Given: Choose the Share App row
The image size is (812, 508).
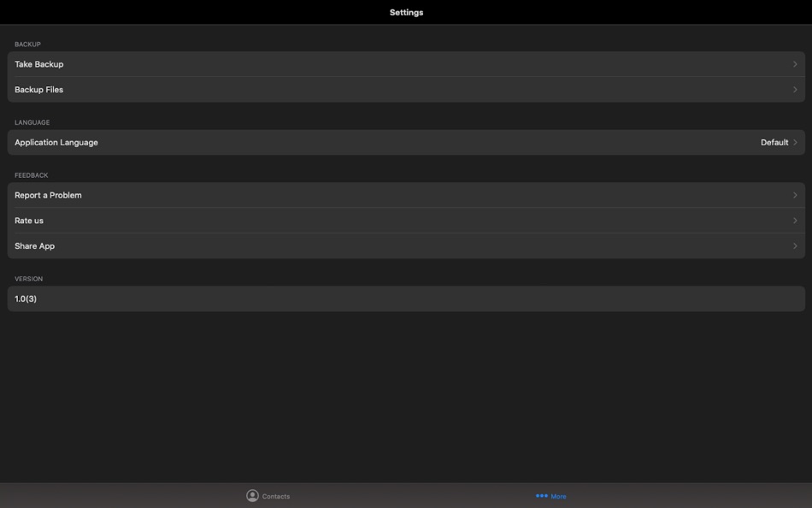Looking at the screenshot, I should coord(406,246).
